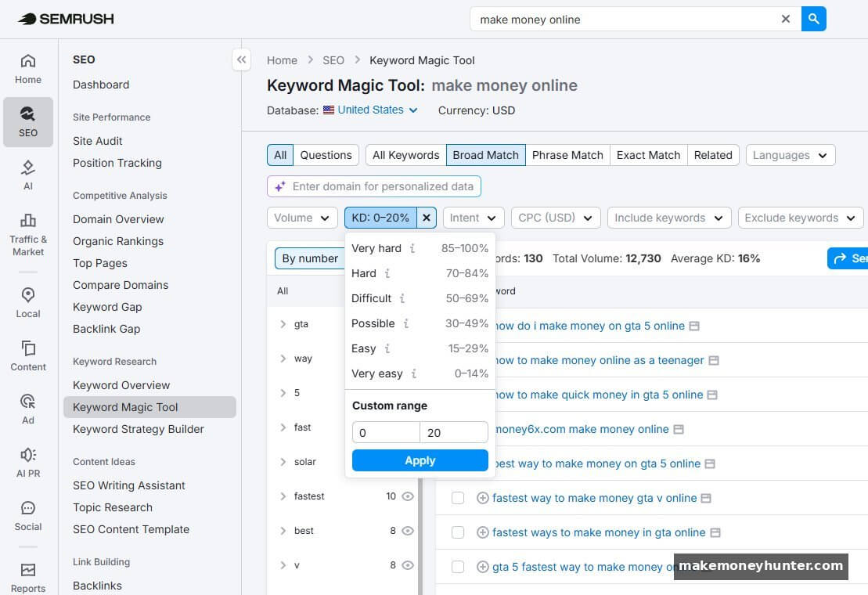Screen dimensions: 868x595
Task: Click info icon next to Hard
Action: point(387,273)
